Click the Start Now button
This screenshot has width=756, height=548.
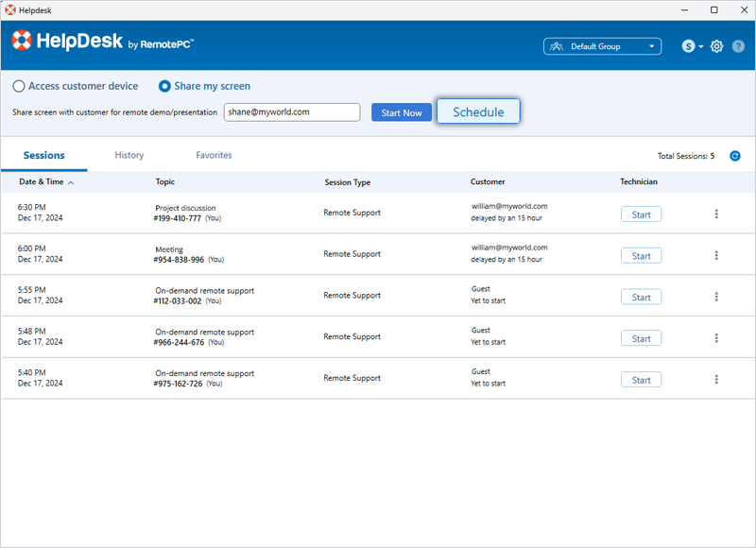pyautogui.click(x=401, y=112)
